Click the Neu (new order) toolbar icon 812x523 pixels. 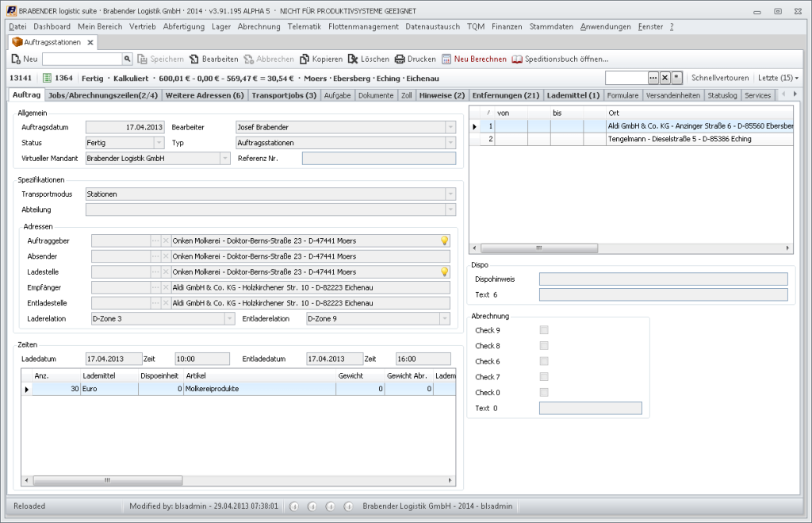[x=17, y=60]
